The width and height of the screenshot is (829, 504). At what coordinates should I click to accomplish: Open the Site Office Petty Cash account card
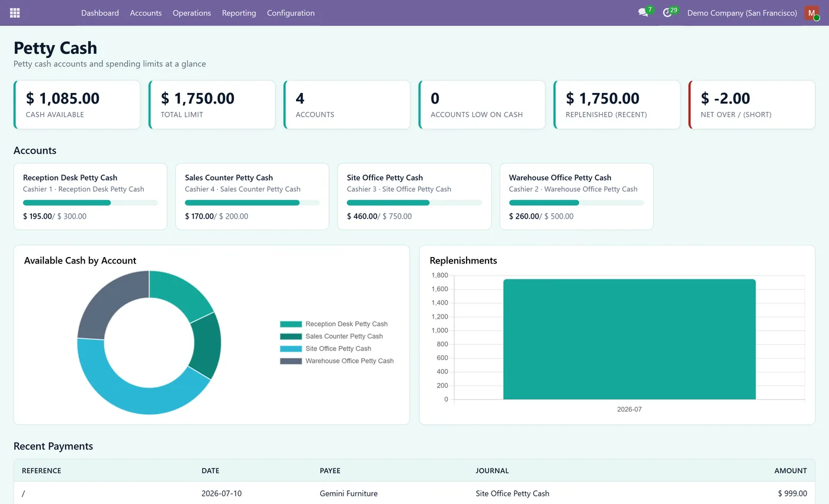tap(415, 197)
